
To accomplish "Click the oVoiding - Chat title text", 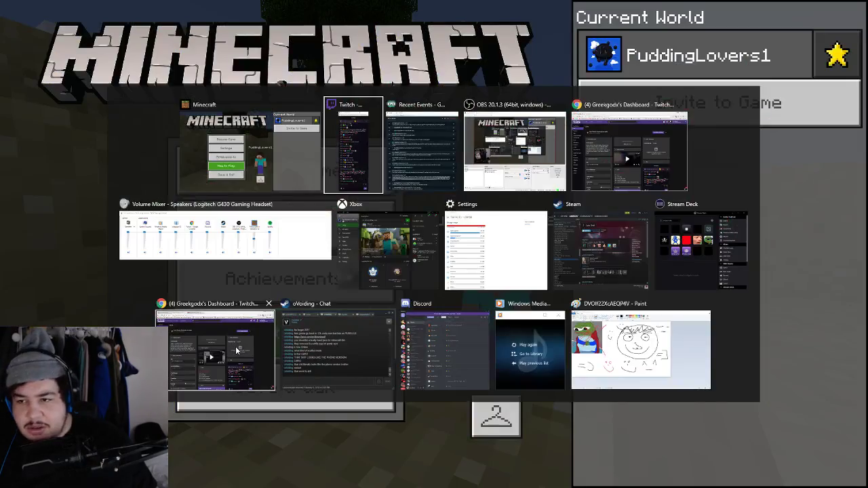I will [312, 304].
